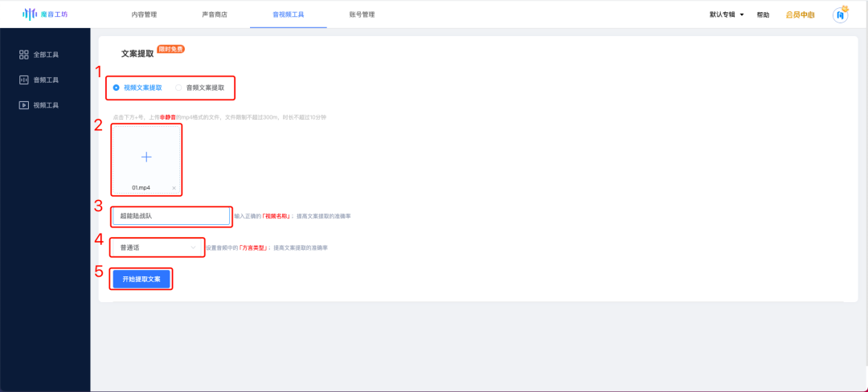Open 全部工具 grid icon in sidebar
The width and height of the screenshot is (868, 392).
24,54
